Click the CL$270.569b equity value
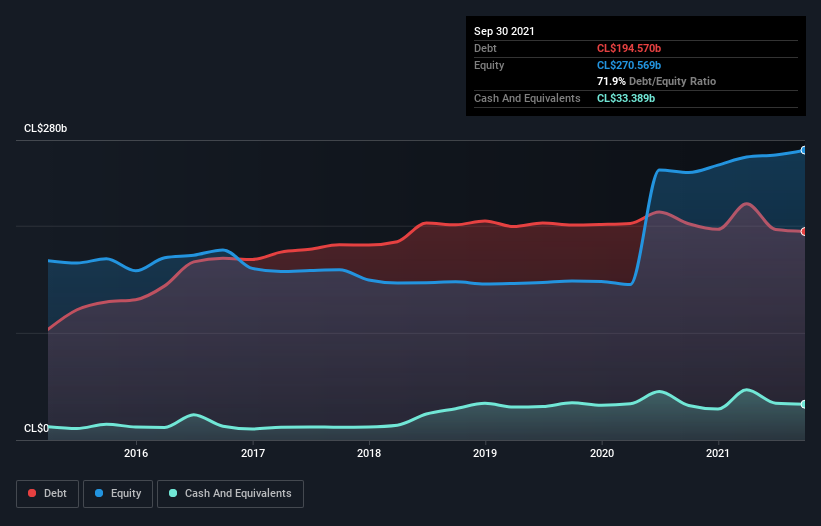 pyautogui.click(x=629, y=65)
